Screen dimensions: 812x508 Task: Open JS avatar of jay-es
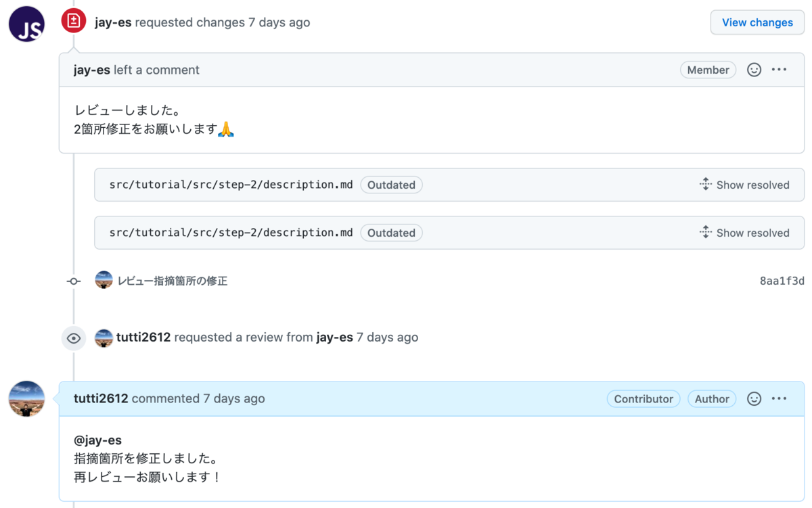point(26,24)
